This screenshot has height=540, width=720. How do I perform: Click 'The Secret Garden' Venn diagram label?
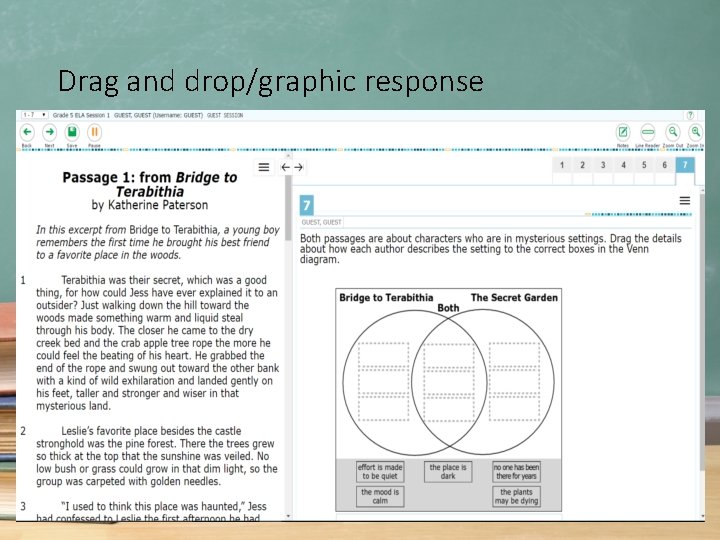(x=514, y=298)
